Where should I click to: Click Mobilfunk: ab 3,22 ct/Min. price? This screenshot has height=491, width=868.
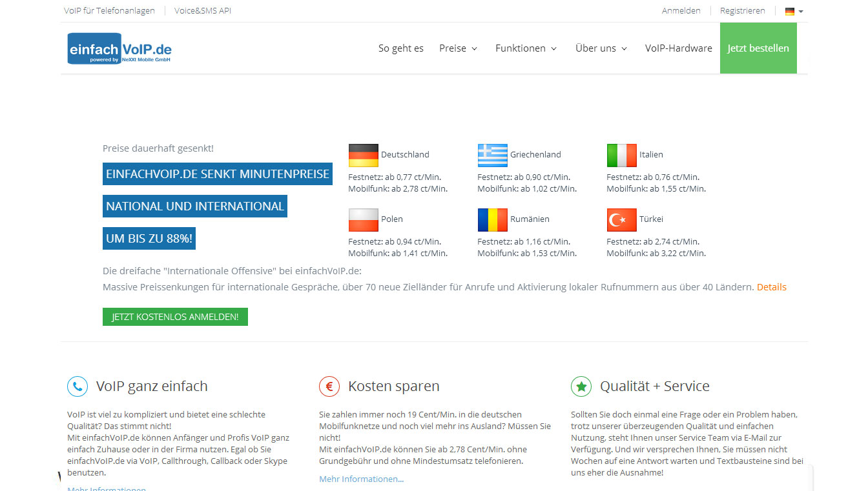656,254
